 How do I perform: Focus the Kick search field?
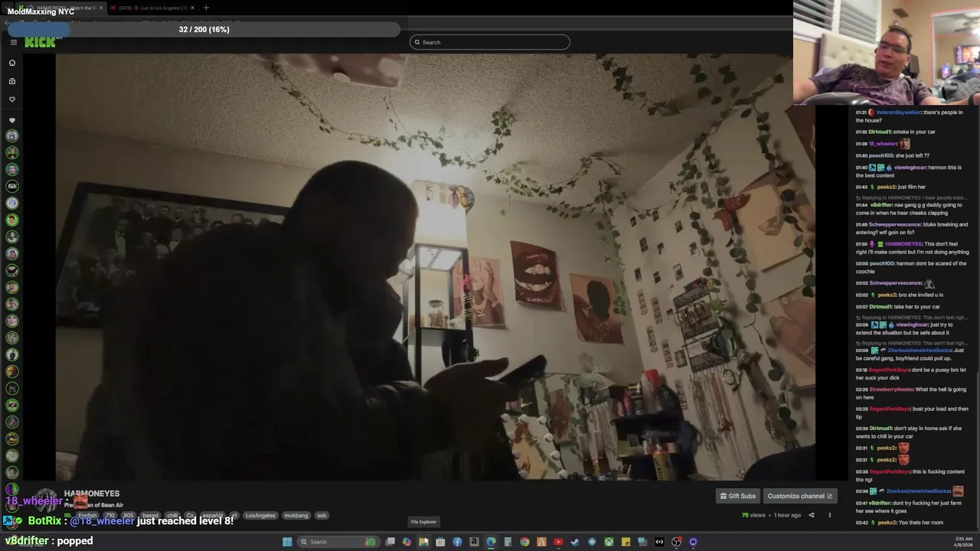pos(490,42)
